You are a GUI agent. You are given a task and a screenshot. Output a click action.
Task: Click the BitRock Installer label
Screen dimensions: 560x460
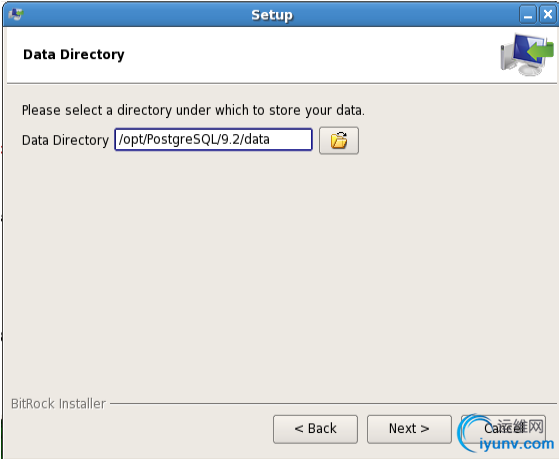pos(58,404)
